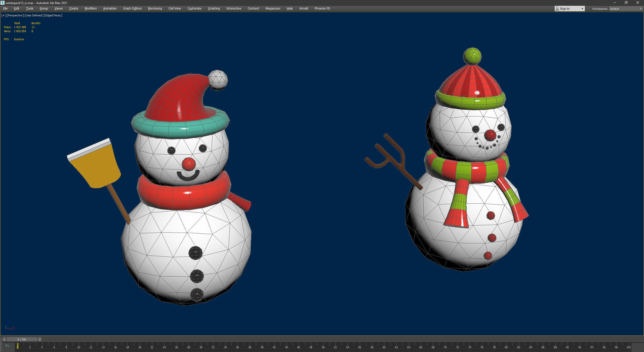Viewport: 644px width, 352px height.
Task: Click the 3ds Max application icon in title bar
Action: 3,3
